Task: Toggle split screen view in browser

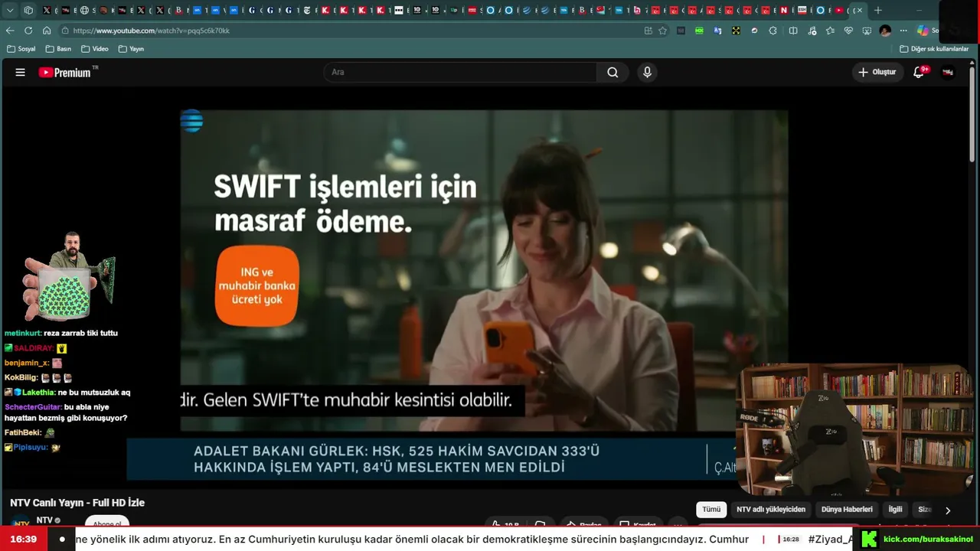Action: (x=793, y=31)
